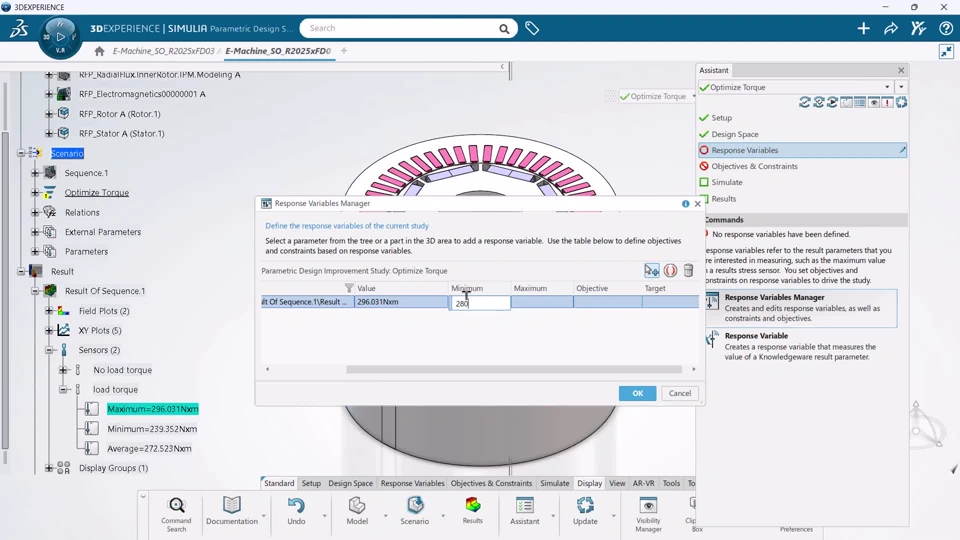
Task: Switch to the Simulate tab
Action: click(x=555, y=483)
